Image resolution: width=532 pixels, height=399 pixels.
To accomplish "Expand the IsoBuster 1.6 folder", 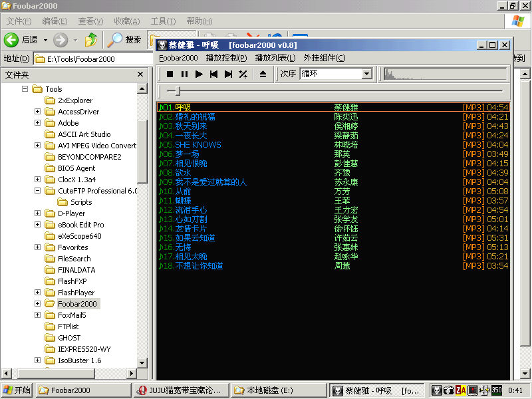I will point(37,360).
